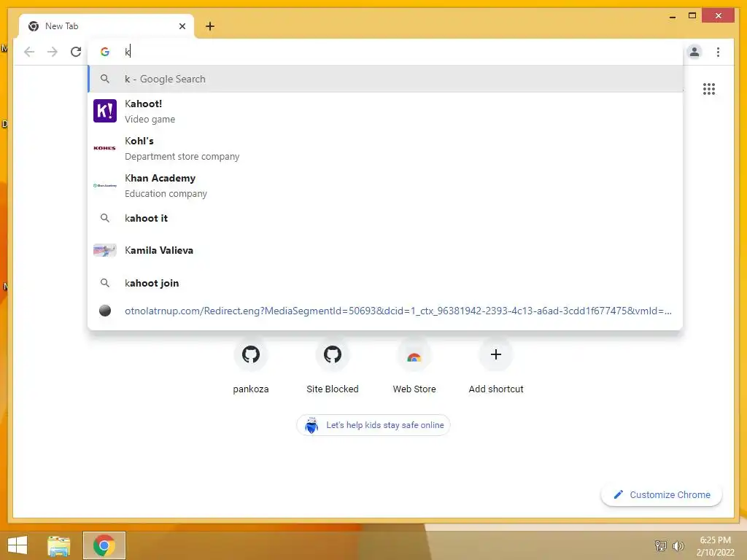
Task: Open the Windows Start button
Action: (18, 545)
